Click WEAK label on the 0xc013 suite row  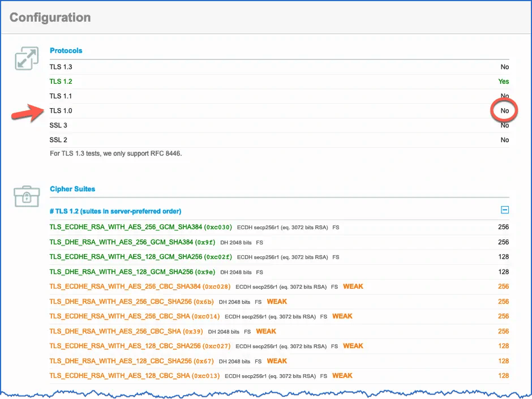342,376
